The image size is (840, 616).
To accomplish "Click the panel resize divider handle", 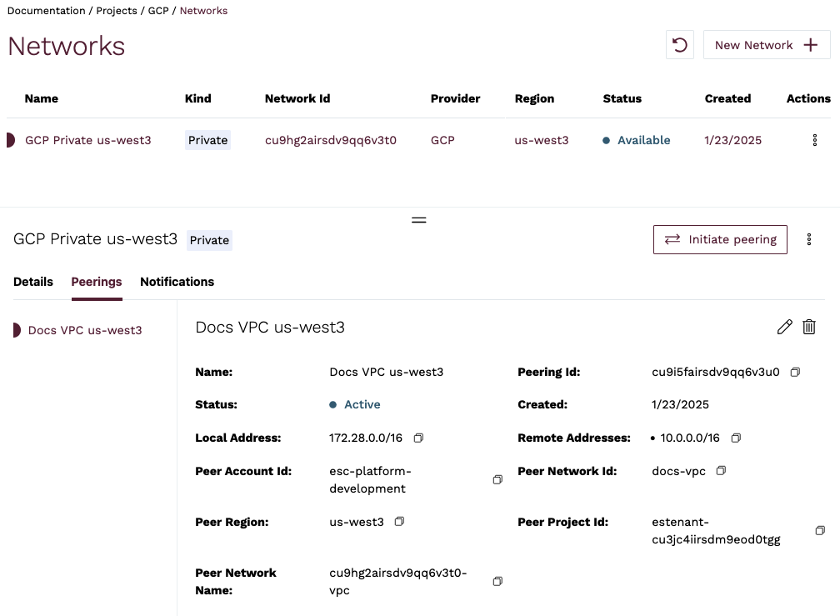I will coord(419,220).
